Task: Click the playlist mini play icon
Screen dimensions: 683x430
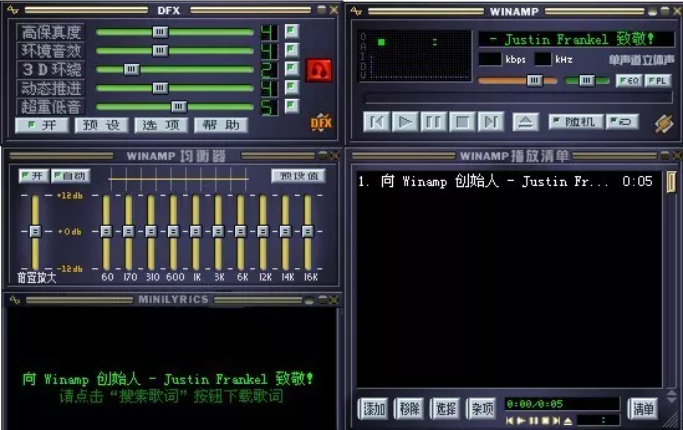Action: point(521,421)
